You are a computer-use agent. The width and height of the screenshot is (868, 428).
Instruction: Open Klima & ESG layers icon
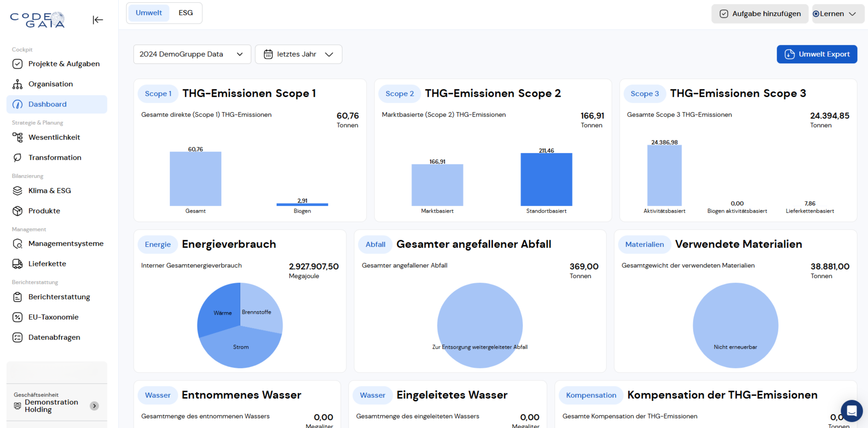(17, 191)
